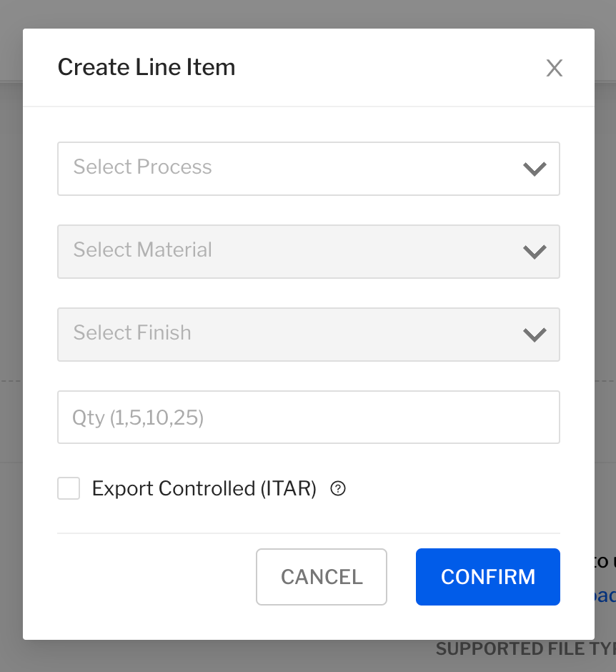This screenshot has height=672, width=616.
Task: Open the Select Material dropdown
Action: point(308,252)
